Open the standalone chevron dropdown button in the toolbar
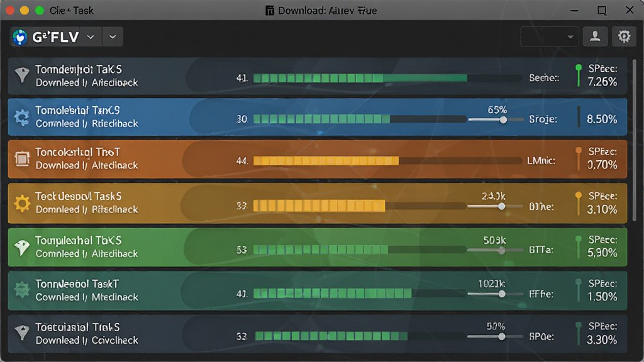Screen dimensions: 644x362 [x=113, y=37]
